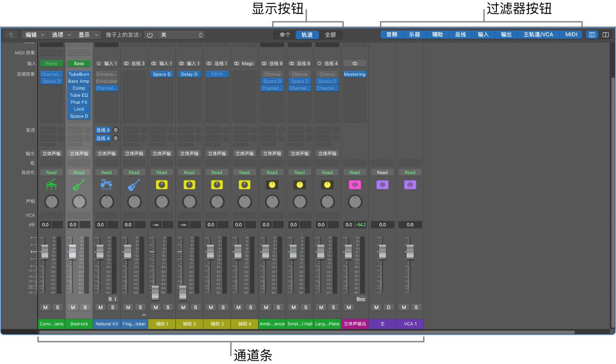Switch to narrow channel strip view icon

[x=591, y=35]
